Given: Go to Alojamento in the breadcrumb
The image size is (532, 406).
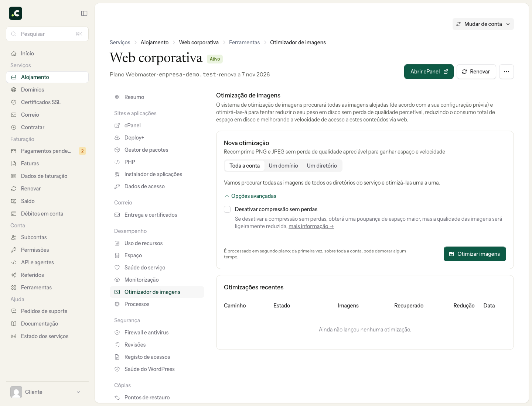Looking at the screenshot, I should coord(154,42).
